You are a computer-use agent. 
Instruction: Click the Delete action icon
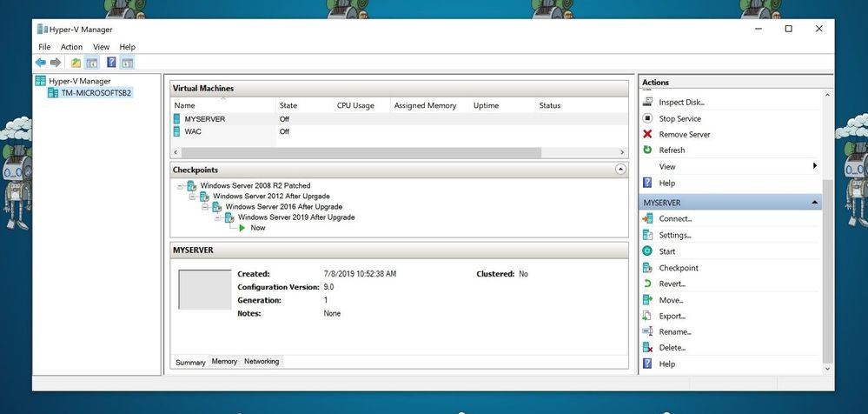tap(647, 348)
